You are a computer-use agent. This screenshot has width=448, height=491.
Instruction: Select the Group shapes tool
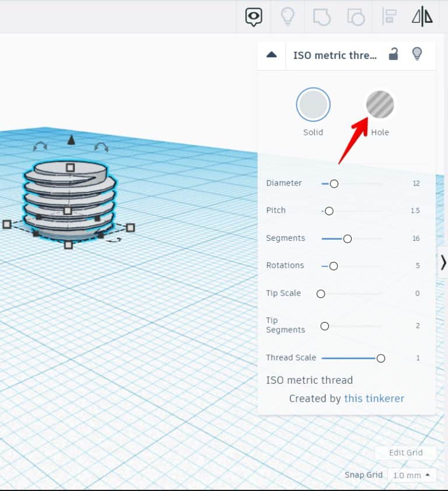click(321, 17)
